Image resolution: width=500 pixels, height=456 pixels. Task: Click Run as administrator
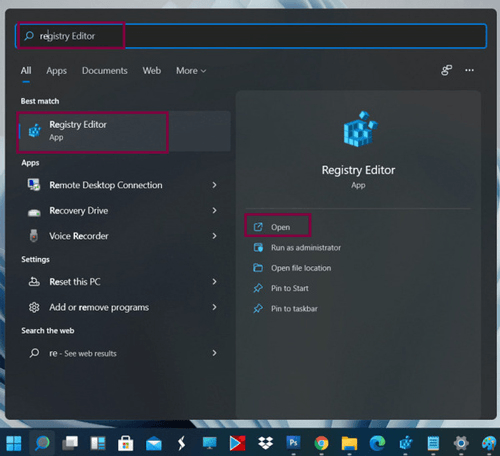[306, 248]
